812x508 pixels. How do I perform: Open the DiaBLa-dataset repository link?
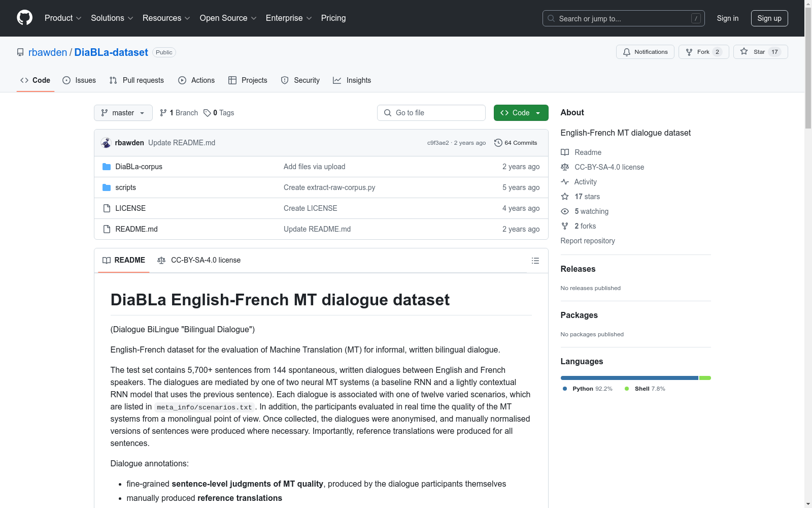111,52
